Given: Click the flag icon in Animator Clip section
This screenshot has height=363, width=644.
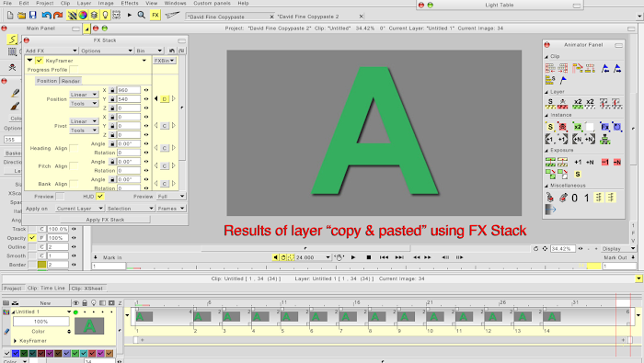Looking at the screenshot, I should click(563, 80).
